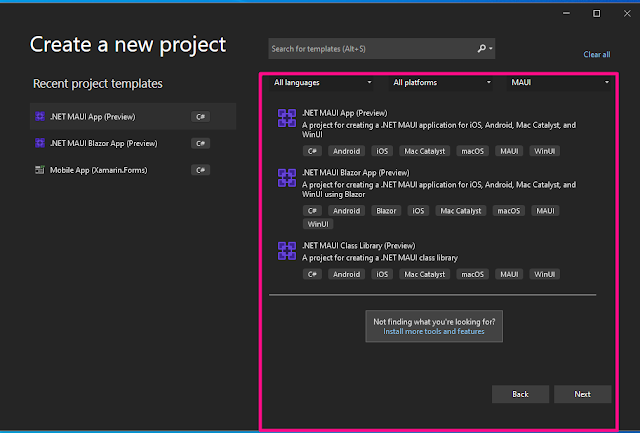Viewport: 640px width, 433px height.
Task: Focus the Search for templates field
Action: pyautogui.click(x=371, y=48)
